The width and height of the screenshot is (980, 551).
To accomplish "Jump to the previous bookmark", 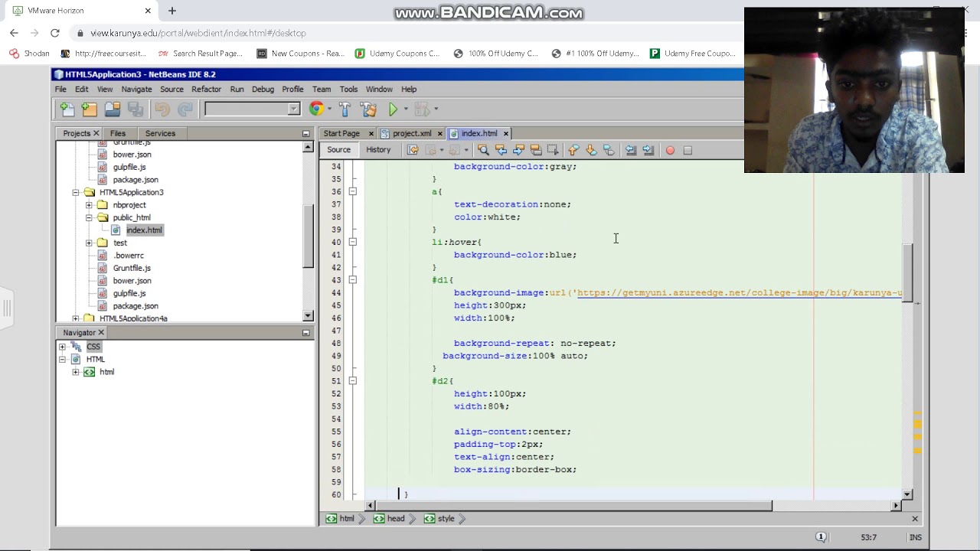I will click(573, 150).
